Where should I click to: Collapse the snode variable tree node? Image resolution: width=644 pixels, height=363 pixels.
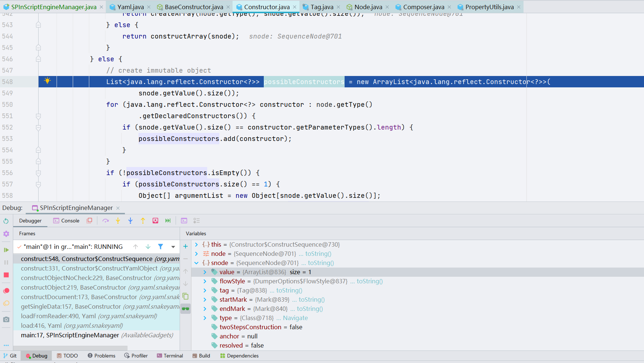click(197, 263)
